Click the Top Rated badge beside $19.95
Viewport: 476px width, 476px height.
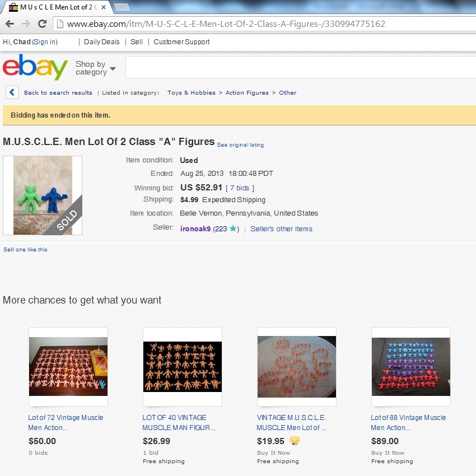click(x=295, y=441)
